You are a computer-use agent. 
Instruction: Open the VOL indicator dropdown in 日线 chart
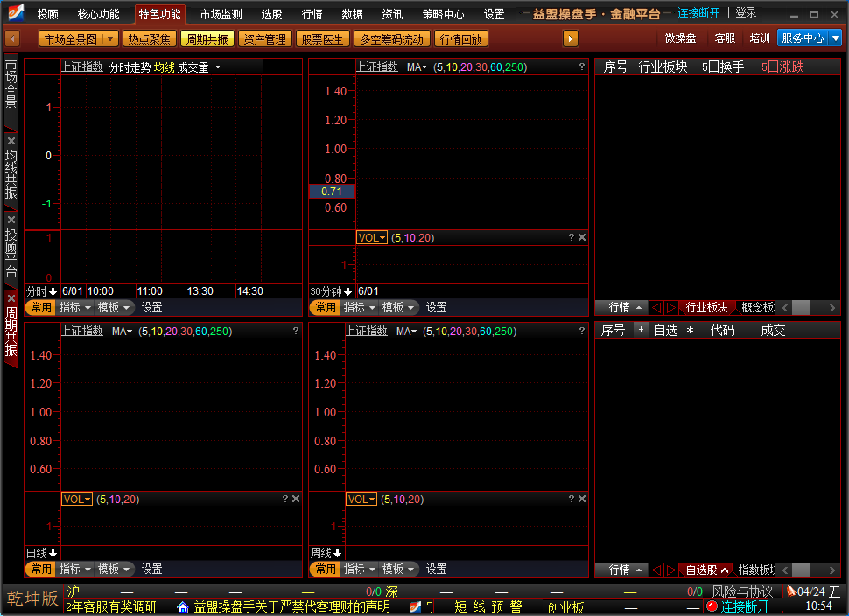pos(76,499)
